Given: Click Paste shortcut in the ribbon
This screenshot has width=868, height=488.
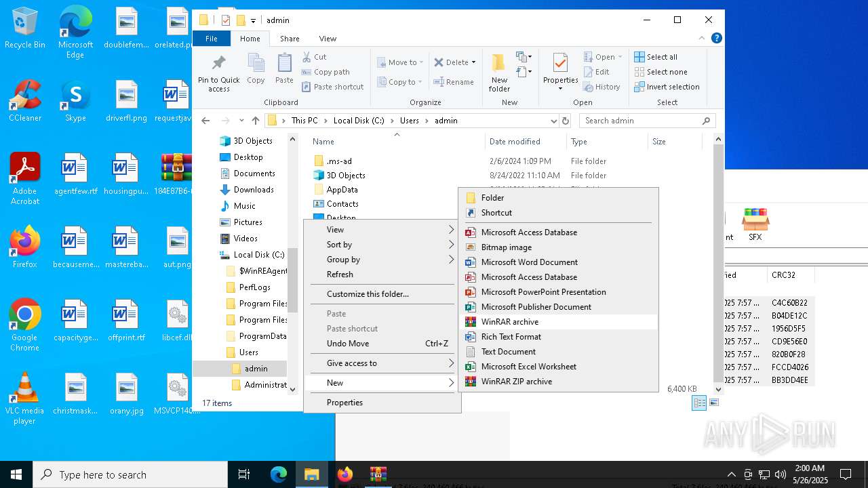Looking at the screenshot, I should [332, 87].
